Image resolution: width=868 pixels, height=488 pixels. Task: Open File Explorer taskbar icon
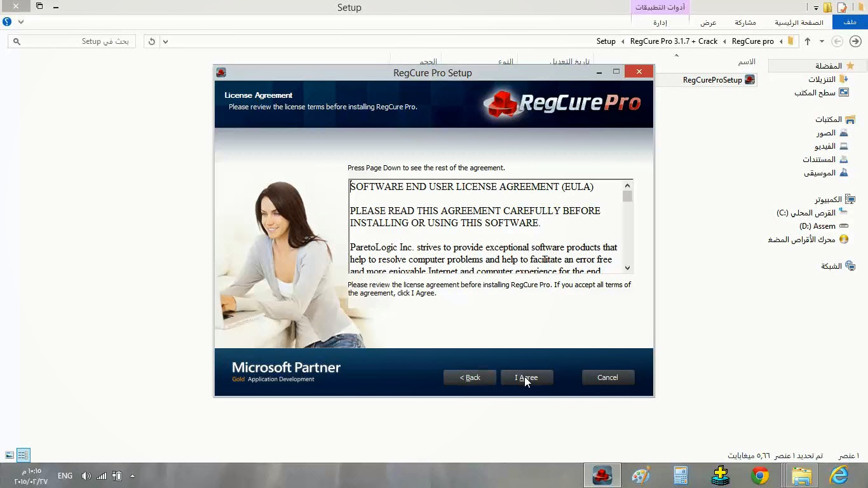pyautogui.click(x=802, y=475)
